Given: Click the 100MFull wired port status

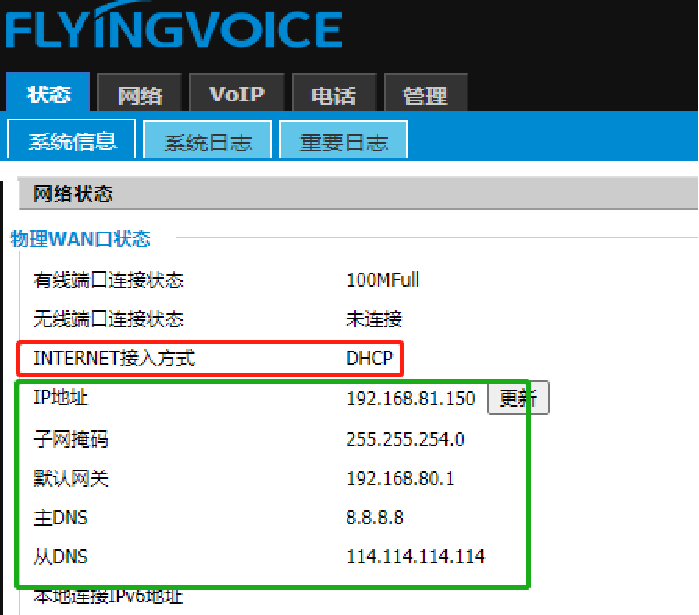Looking at the screenshot, I should point(382,280).
